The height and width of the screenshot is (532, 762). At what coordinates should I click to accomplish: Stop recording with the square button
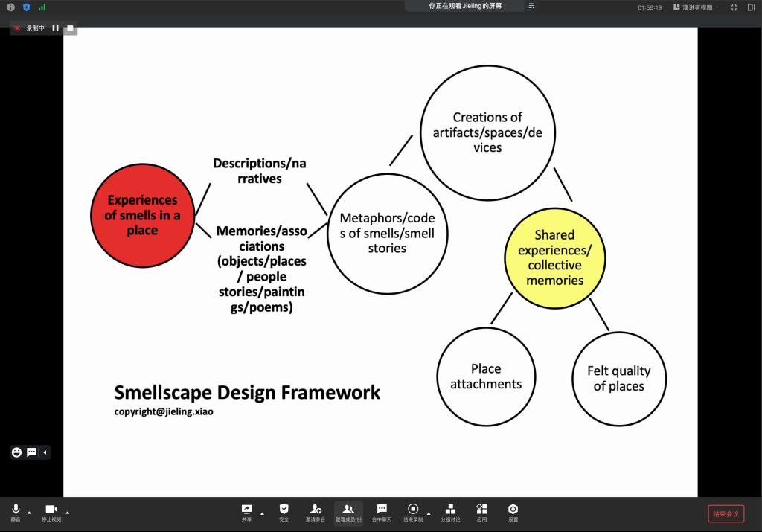[70, 28]
